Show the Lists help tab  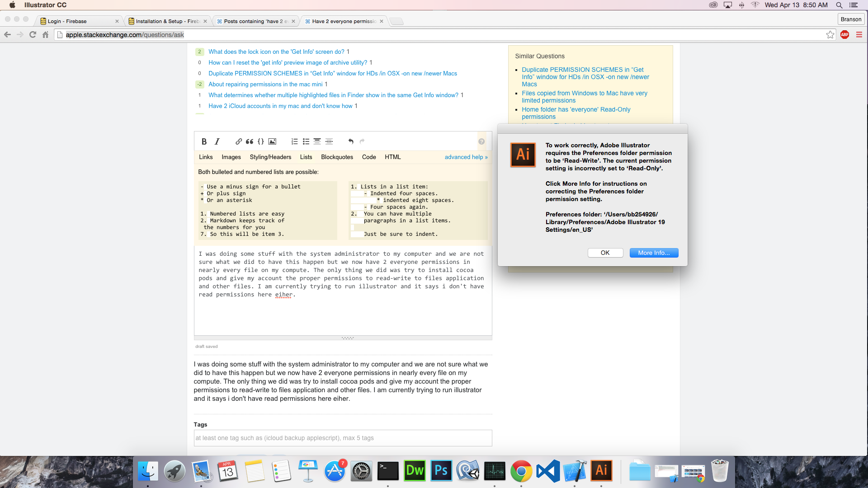click(x=306, y=157)
